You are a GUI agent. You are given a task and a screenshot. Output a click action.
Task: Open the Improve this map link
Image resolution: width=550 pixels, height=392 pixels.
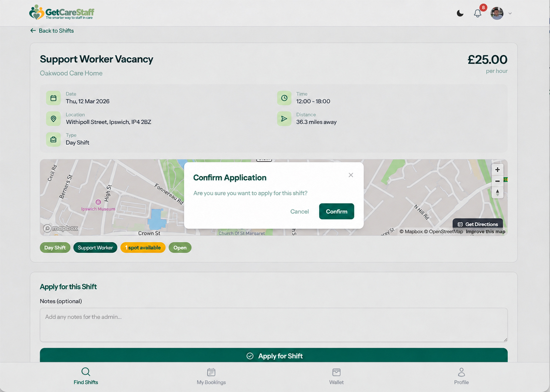click(486, 232)
